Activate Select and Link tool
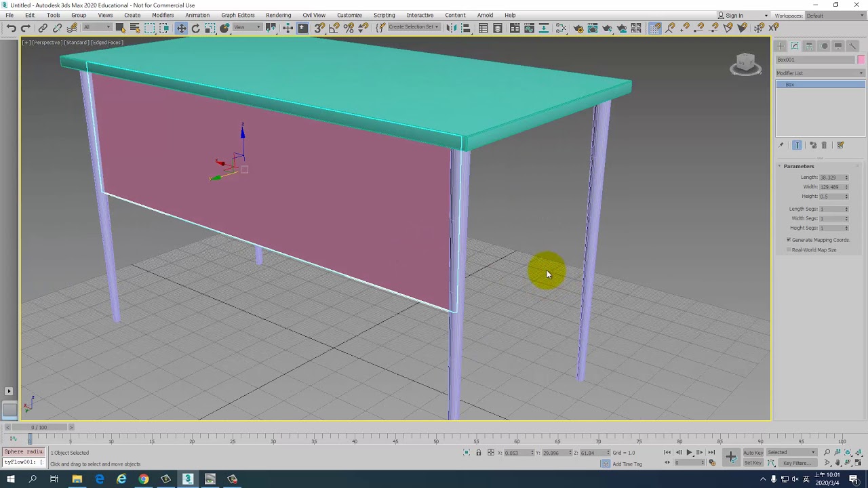Screen dimensions: 868x488 [43, 28]
